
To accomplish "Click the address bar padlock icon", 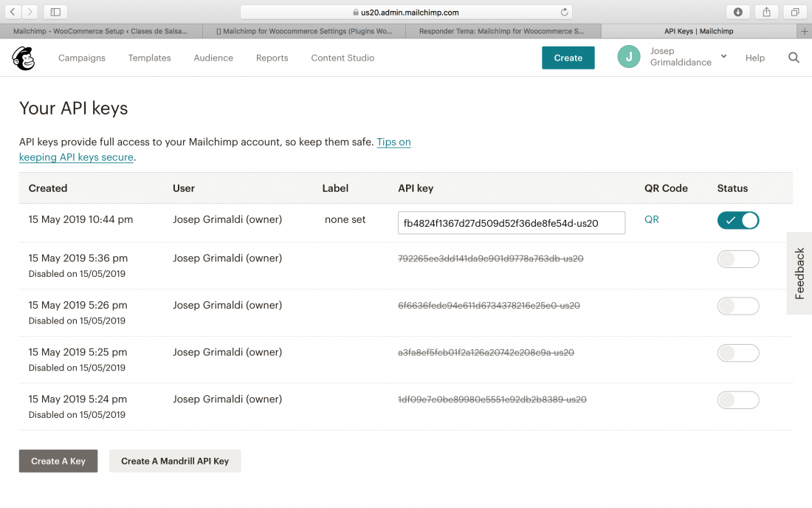I will point(356,12).
